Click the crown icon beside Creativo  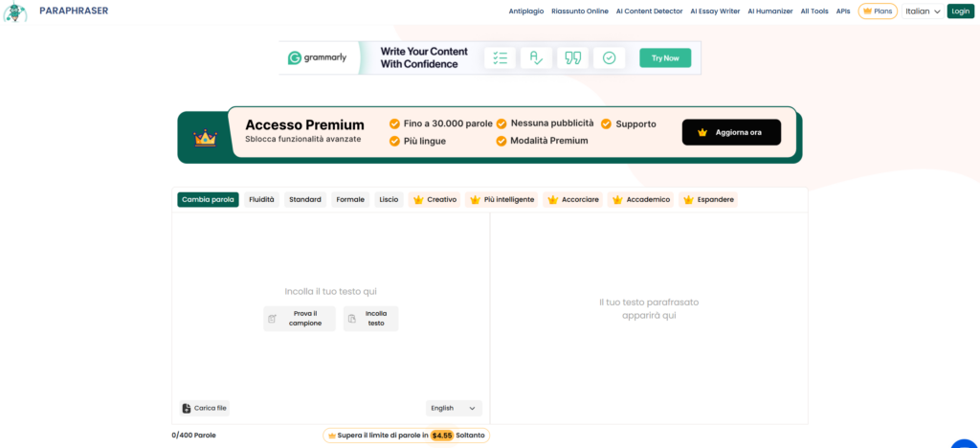(418, 200)
